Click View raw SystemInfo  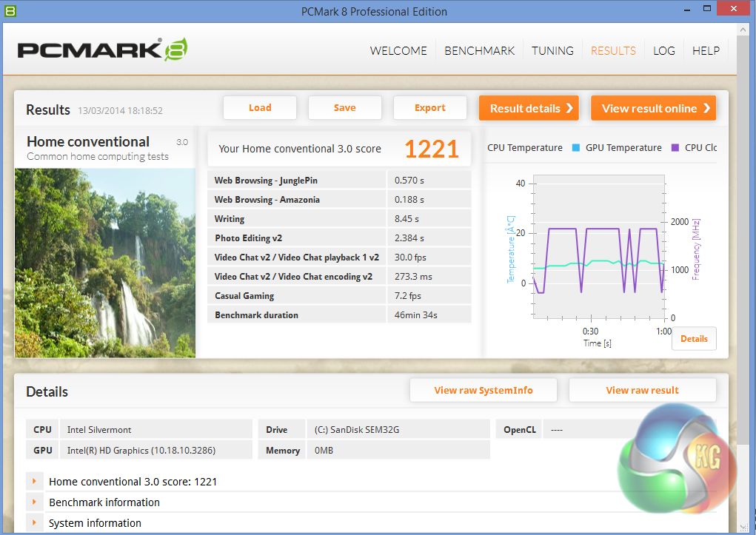point(483,390)
